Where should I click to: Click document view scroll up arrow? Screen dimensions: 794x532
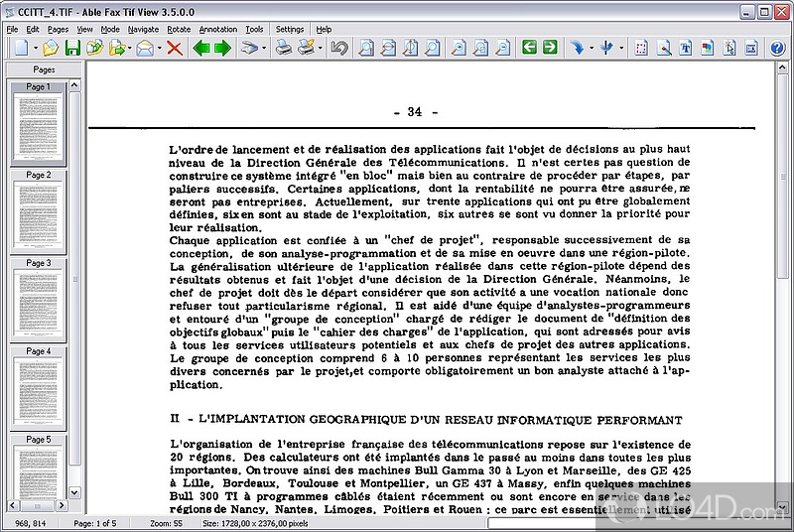[x=783, y=67]
